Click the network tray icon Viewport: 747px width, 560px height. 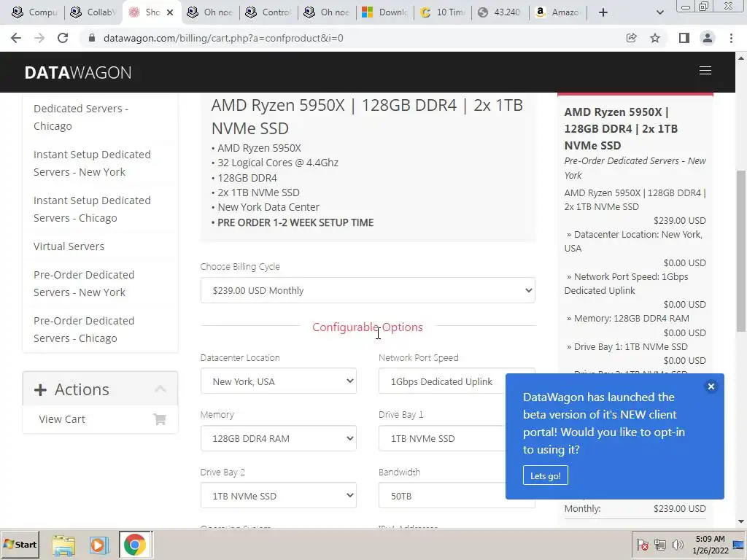(659, 545)
